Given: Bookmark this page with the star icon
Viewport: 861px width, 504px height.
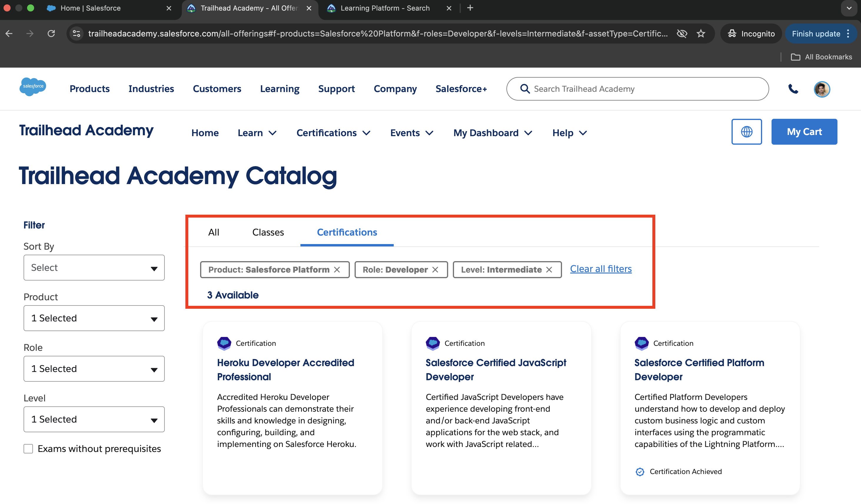Looking at the screenshot, I should (x=701, y=34).
